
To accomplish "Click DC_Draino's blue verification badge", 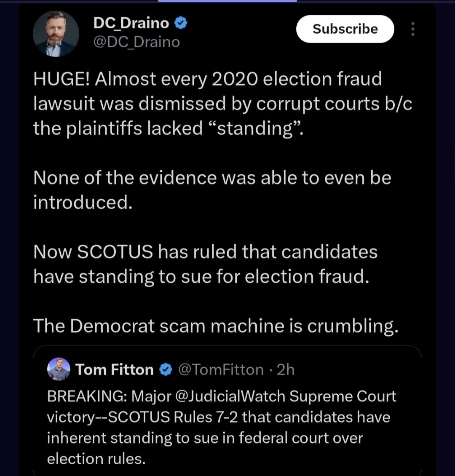I will point(181,23).
